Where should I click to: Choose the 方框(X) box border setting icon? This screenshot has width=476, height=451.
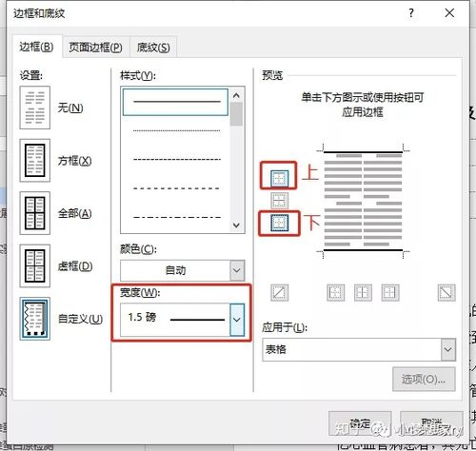point(35,160)
